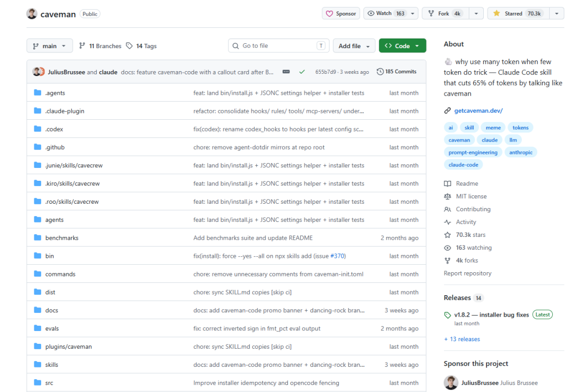Click the .github folder icon

pos(37,147)
